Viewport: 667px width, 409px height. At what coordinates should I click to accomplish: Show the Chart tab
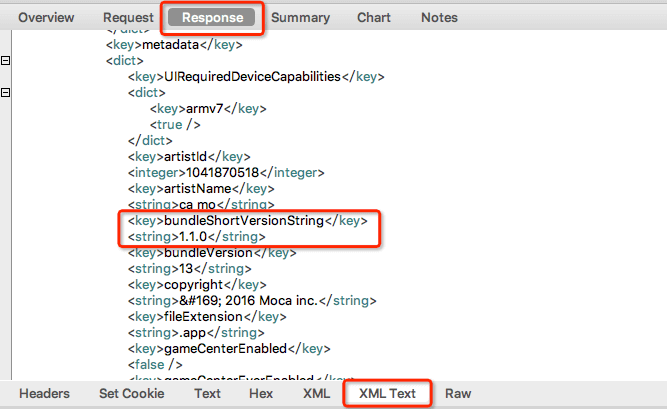373,18
